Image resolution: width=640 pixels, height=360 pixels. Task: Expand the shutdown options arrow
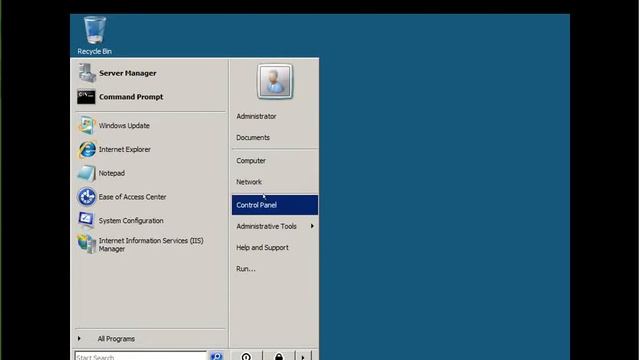point(303,356)
